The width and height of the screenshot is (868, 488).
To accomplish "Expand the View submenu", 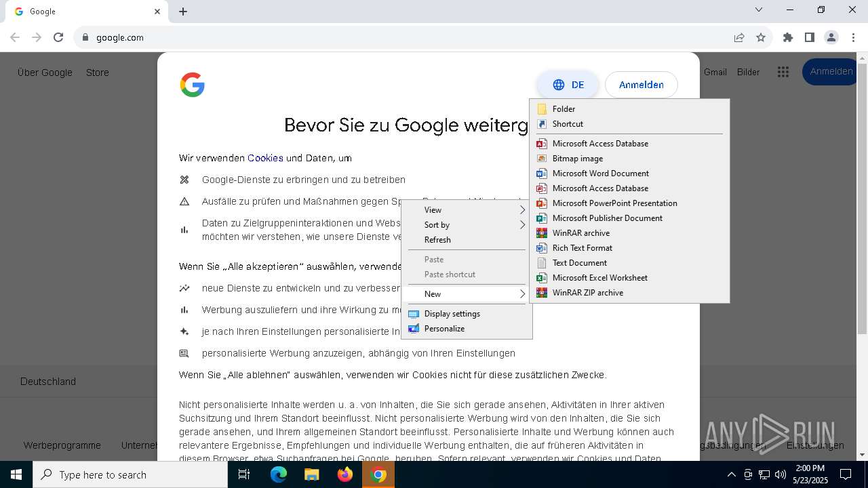I will [x=467, y=210].
